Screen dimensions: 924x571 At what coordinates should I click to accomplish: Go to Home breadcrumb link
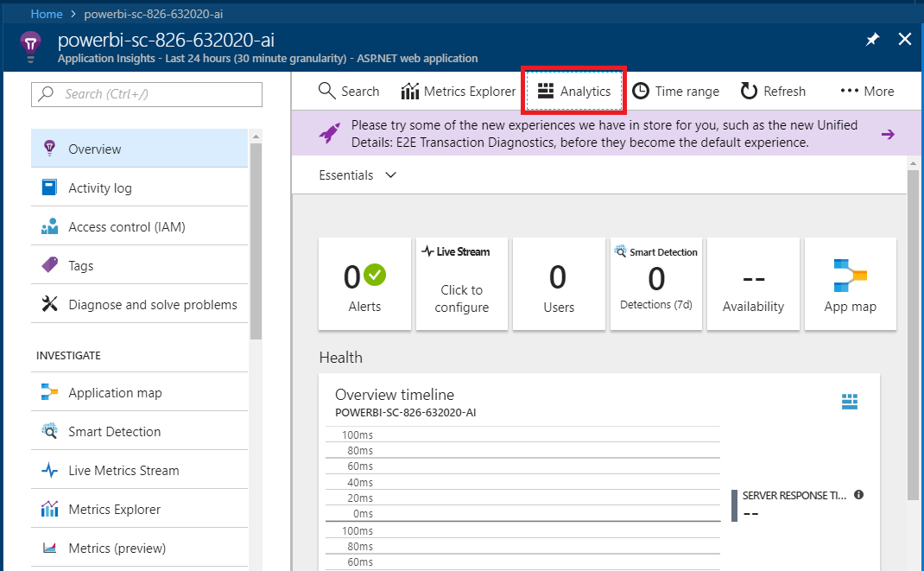[47, 14]
